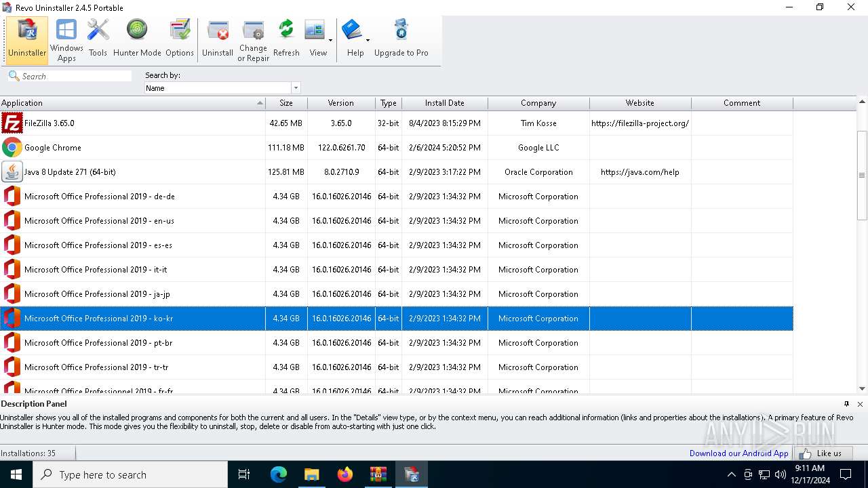Sort by Version column header
Viewport: 868px width, 488px height.
coord(341,103)
